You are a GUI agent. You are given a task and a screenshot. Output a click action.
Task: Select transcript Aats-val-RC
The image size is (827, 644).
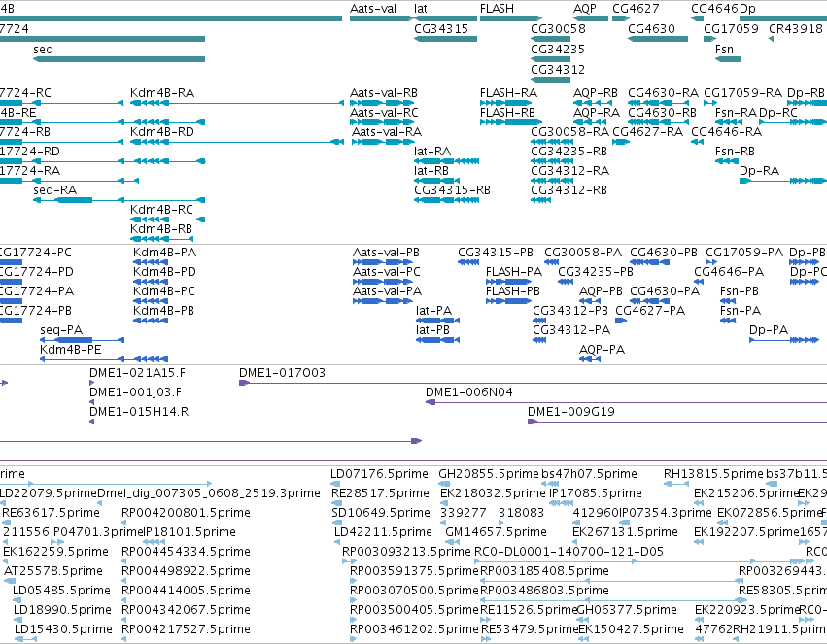(381, 122)
